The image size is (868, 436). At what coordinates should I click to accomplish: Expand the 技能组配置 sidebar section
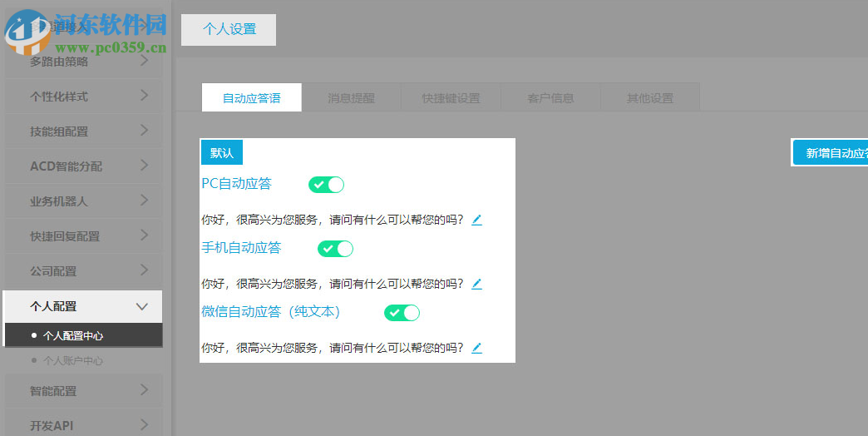[x=84, y=131]
